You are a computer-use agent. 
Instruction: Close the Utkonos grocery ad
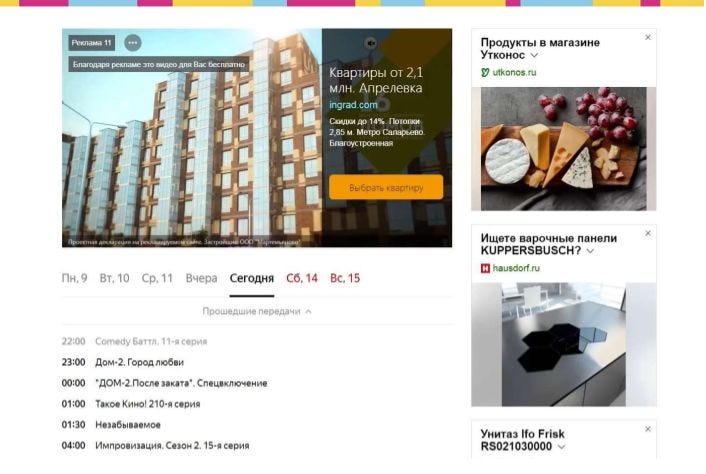[x=647, y=37]
